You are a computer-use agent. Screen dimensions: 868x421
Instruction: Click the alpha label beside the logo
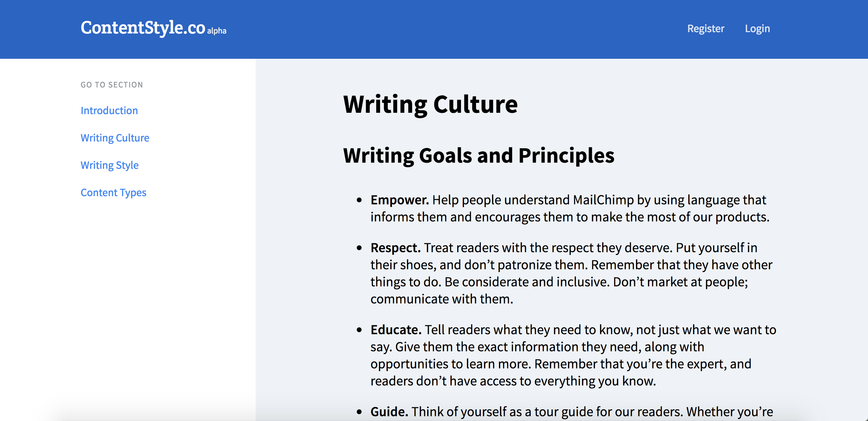217,31
